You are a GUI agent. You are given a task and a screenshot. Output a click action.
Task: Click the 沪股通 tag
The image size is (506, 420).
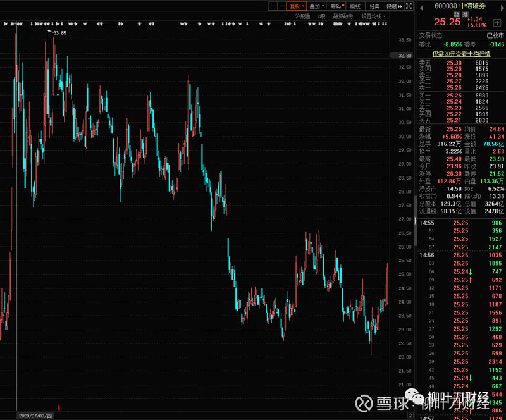pyautogui.click(x=302, y=16)
